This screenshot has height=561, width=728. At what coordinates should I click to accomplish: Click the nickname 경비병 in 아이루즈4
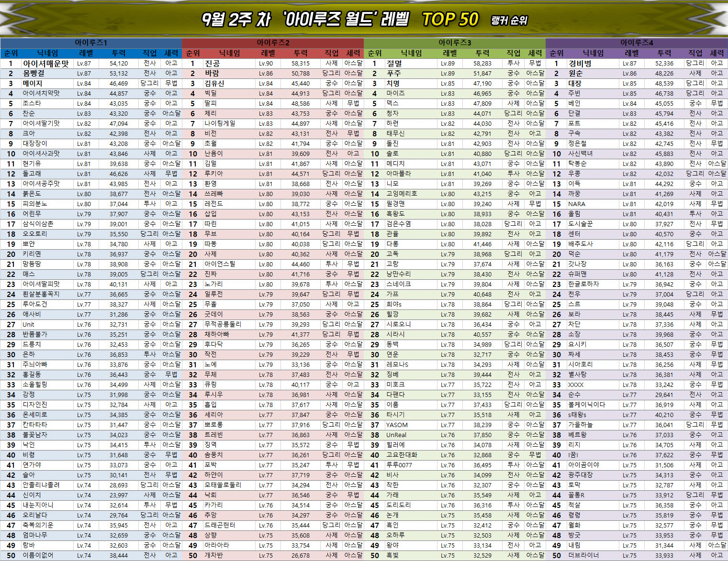coord(580,63)
